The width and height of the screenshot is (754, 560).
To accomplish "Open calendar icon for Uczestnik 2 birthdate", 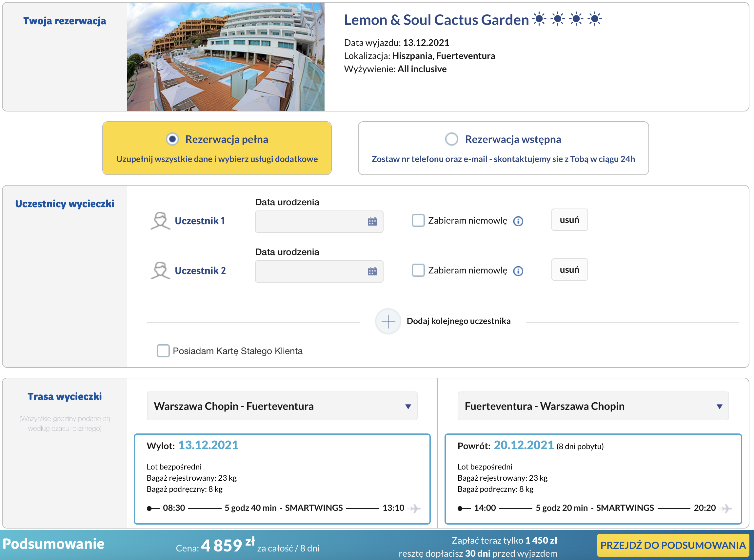I will pos(372,271).
